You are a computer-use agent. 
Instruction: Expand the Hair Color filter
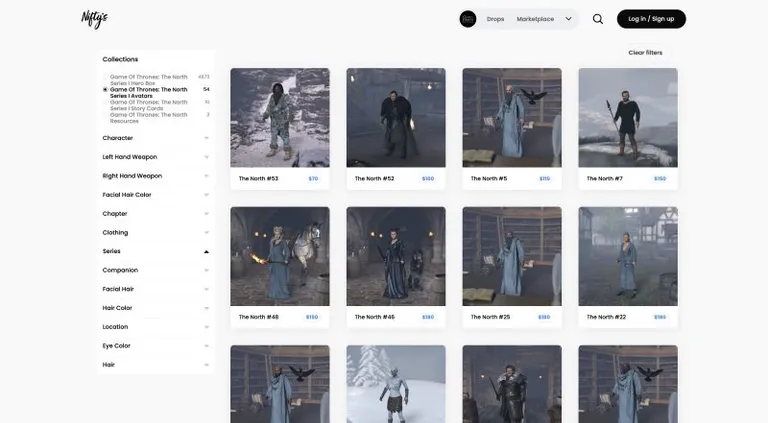tap(156, 308)
